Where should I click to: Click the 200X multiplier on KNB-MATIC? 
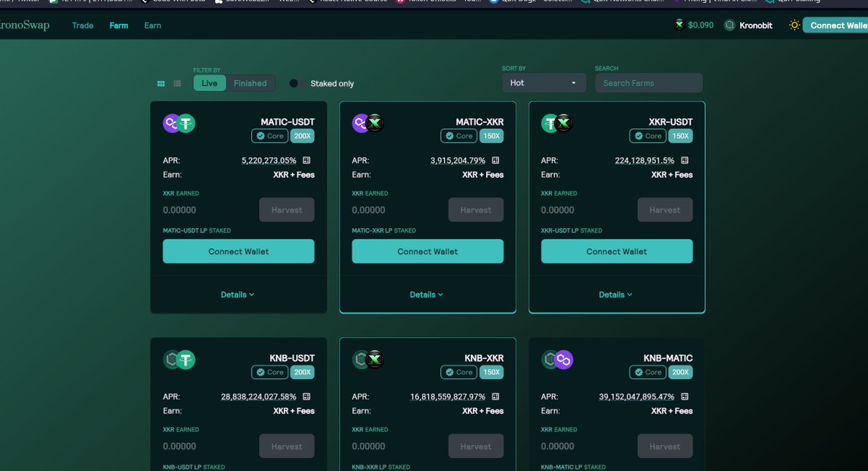click(680, 372)
